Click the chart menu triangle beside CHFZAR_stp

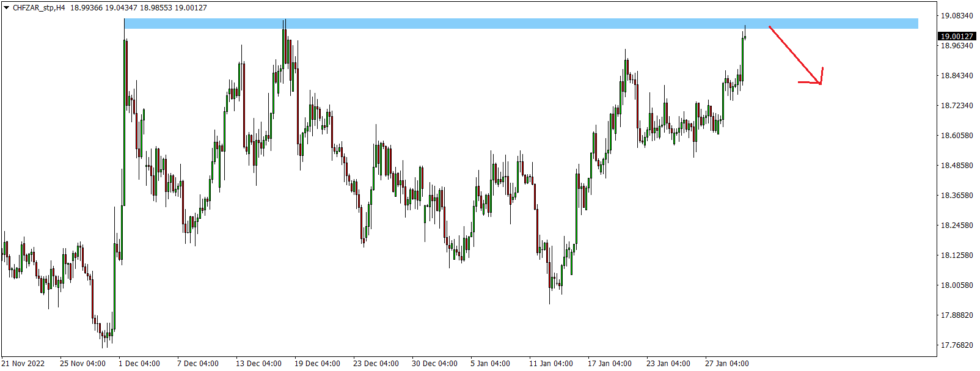7,8
